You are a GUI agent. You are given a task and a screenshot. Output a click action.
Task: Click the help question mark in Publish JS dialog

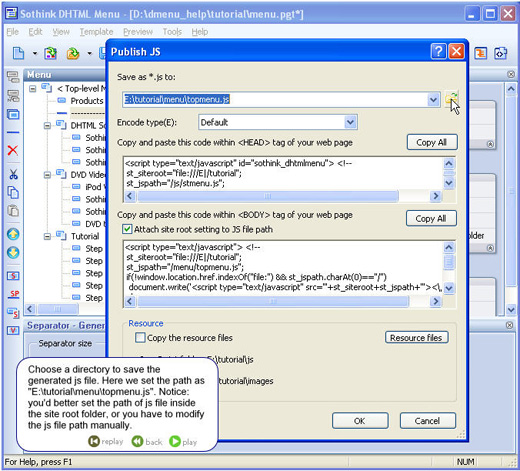438,51
